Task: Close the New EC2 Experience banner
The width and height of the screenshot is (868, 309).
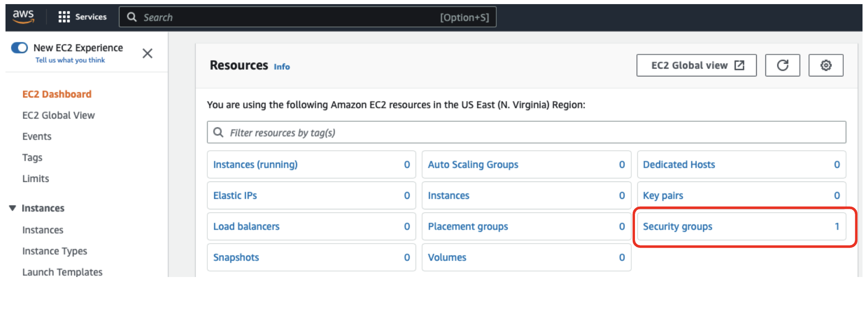Action: [147, 53]
